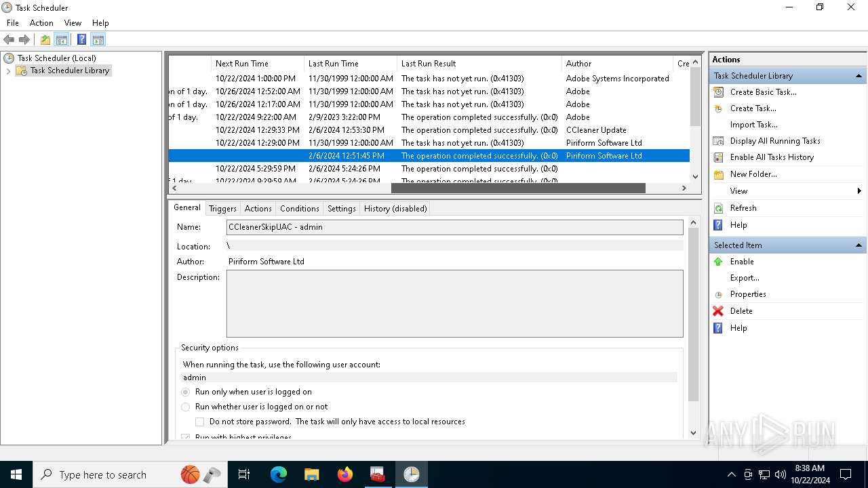This screenshot has height=488, width=868.
Task: Click the Display All Running Tasks icon
Action: pyautogui.click(x=718, y=141)
